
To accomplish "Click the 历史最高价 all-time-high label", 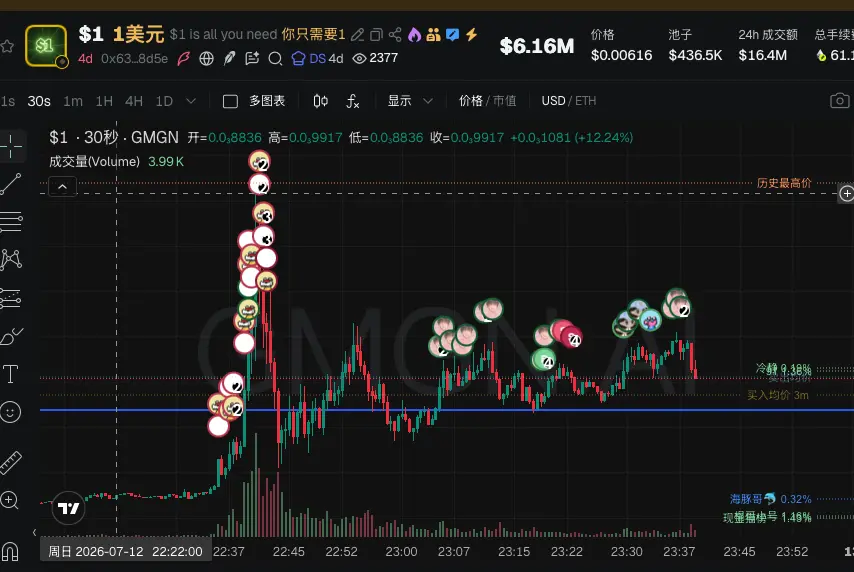I will (x=784, y=183).
